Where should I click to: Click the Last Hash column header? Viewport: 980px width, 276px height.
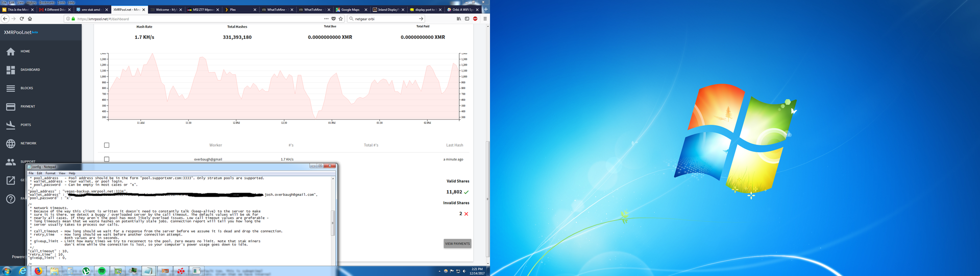(x=454, y=145)
